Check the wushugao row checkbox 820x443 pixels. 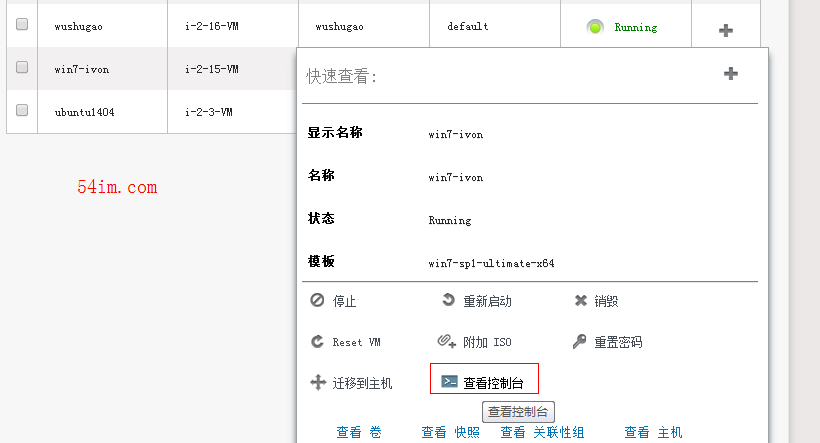click(x=22, y=24)
